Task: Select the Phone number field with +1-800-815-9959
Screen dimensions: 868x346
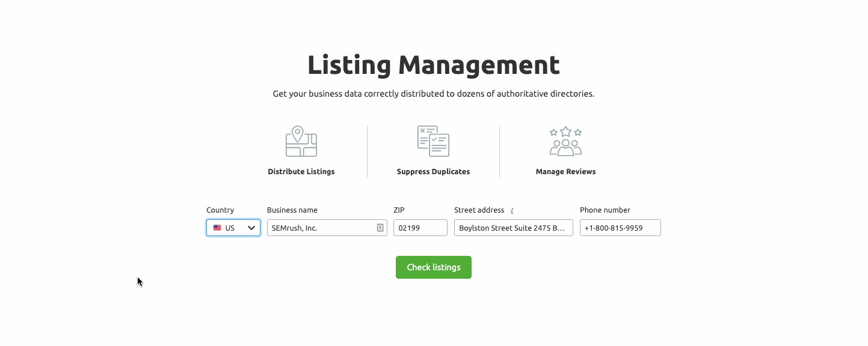Action: (x=620, y=228)
